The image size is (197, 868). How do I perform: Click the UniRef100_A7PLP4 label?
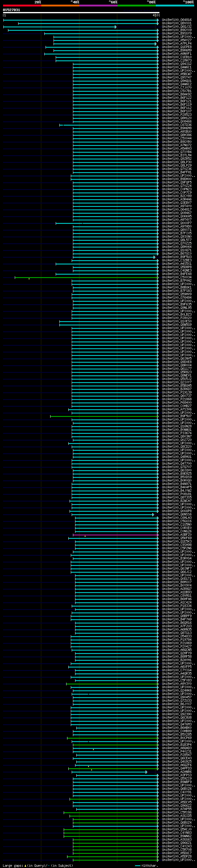click(x=176, y=43)
